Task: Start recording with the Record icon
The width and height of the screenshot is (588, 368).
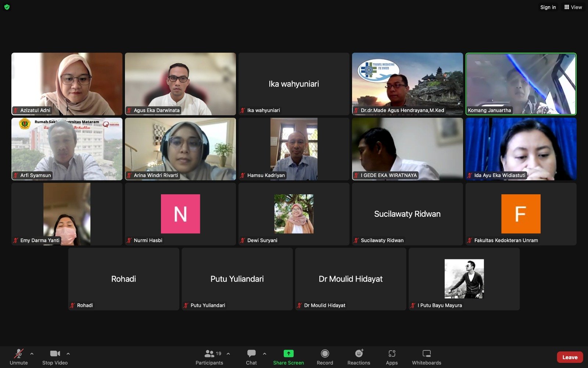Action: [325, 354]
